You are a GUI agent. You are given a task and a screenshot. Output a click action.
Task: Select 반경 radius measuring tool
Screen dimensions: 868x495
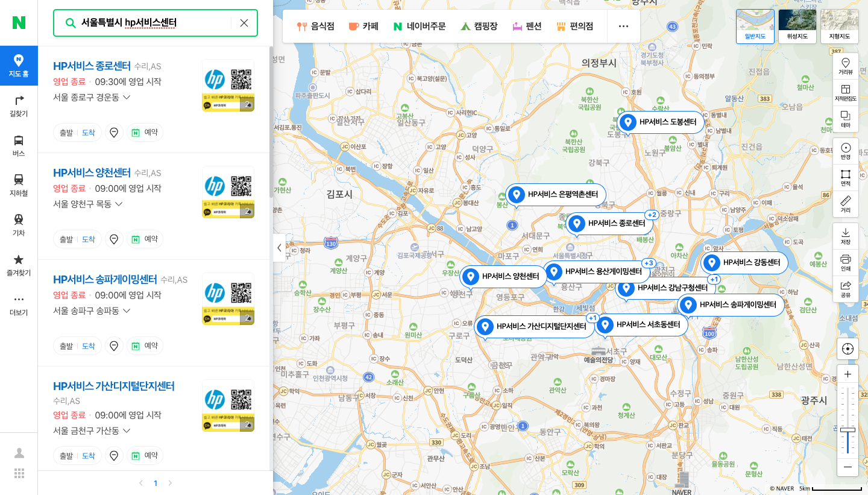coord(846,151)
